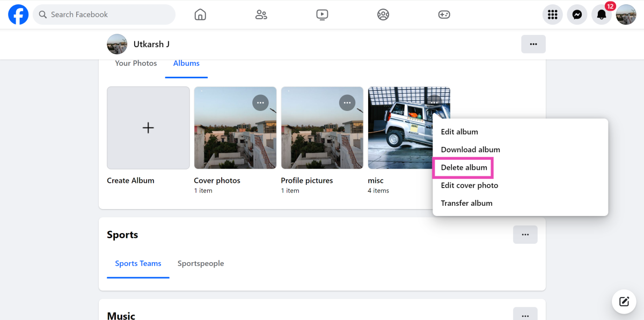Click the Search Facebook field

click(x=105, y=14)
